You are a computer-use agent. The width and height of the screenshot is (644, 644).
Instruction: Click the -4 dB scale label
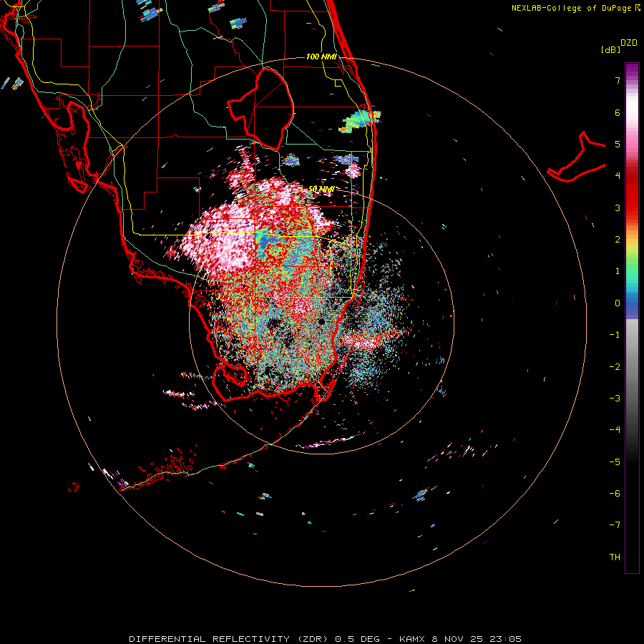[x=615, y=429]
